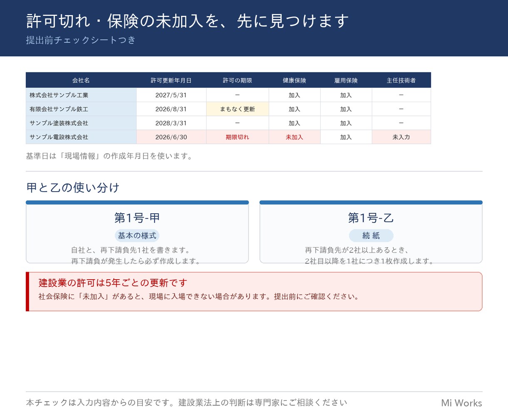
Task: Click the 会社名 column header
Action: [81, 80]
